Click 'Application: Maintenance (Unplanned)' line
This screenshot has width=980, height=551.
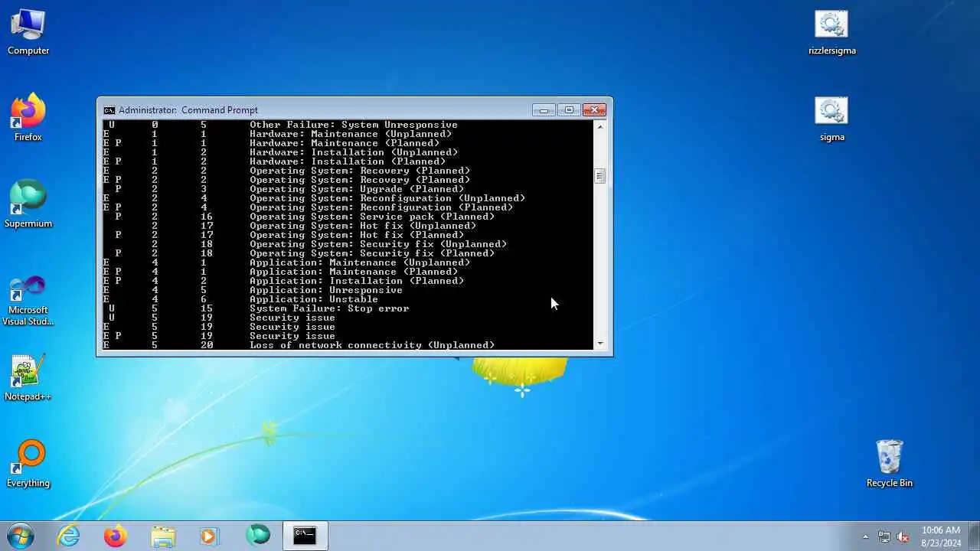pos(360,262)
